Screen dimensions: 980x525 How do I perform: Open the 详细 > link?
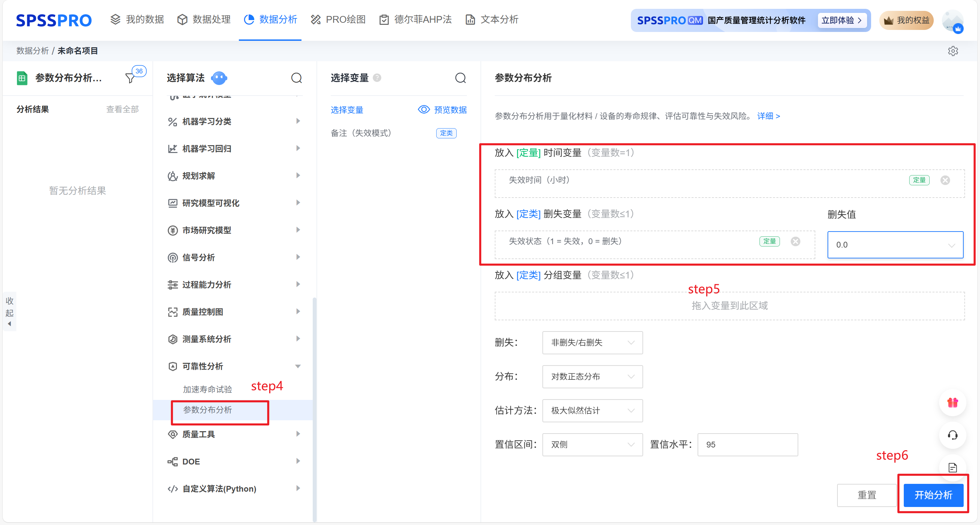click(x=768, y=116)
